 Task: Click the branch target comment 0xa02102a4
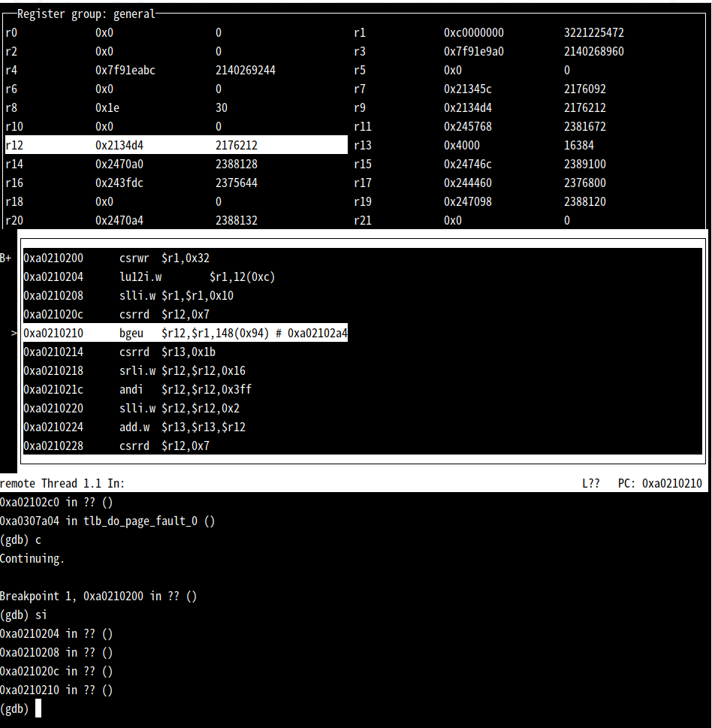[318, 334]
